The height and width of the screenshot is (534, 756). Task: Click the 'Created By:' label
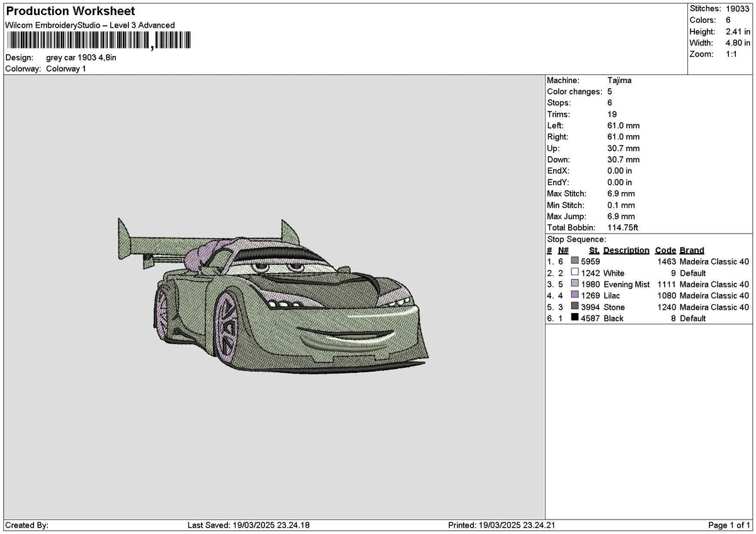click(26, 525)
